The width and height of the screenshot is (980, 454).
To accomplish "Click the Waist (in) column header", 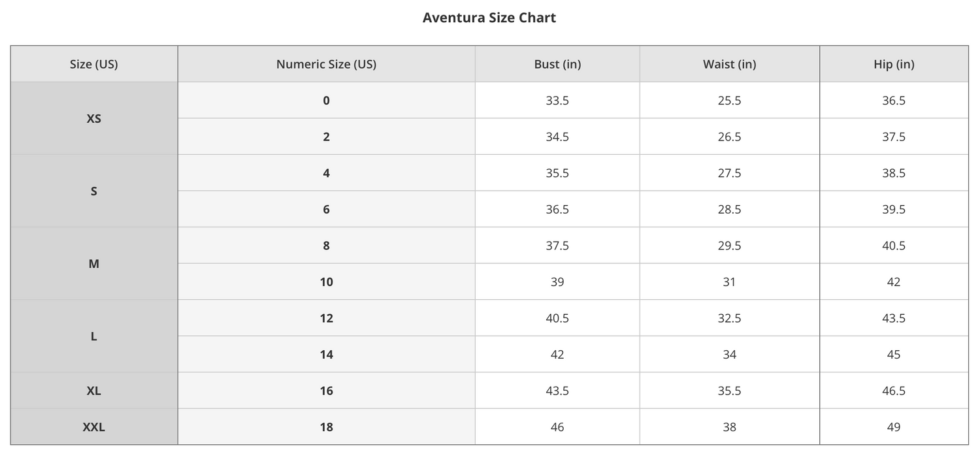I will click(729, 64).
